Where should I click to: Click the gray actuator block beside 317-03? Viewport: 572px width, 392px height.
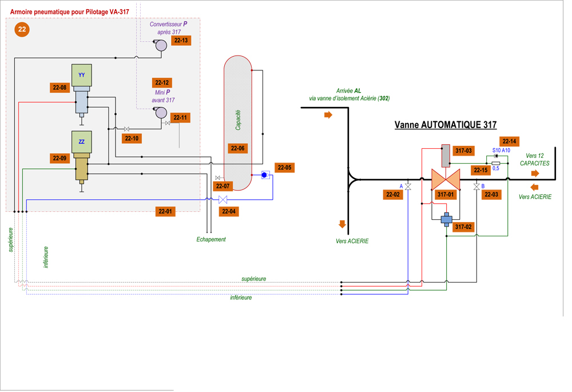click(446, 155)
